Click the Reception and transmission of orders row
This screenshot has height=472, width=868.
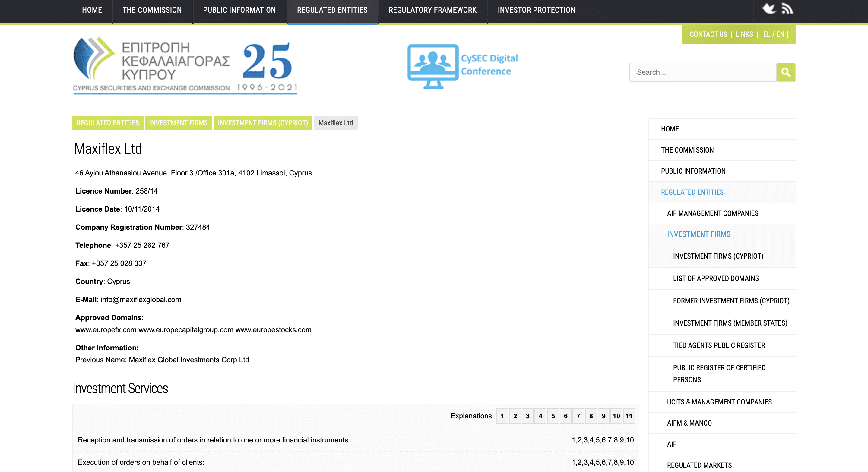356,440
